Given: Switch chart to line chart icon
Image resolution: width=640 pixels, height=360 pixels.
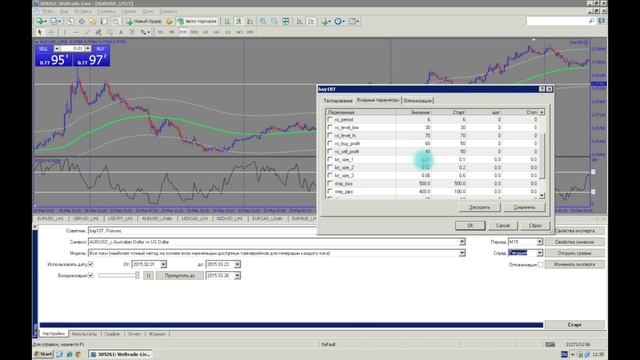Looking at the screenshot, I should 250,21.
